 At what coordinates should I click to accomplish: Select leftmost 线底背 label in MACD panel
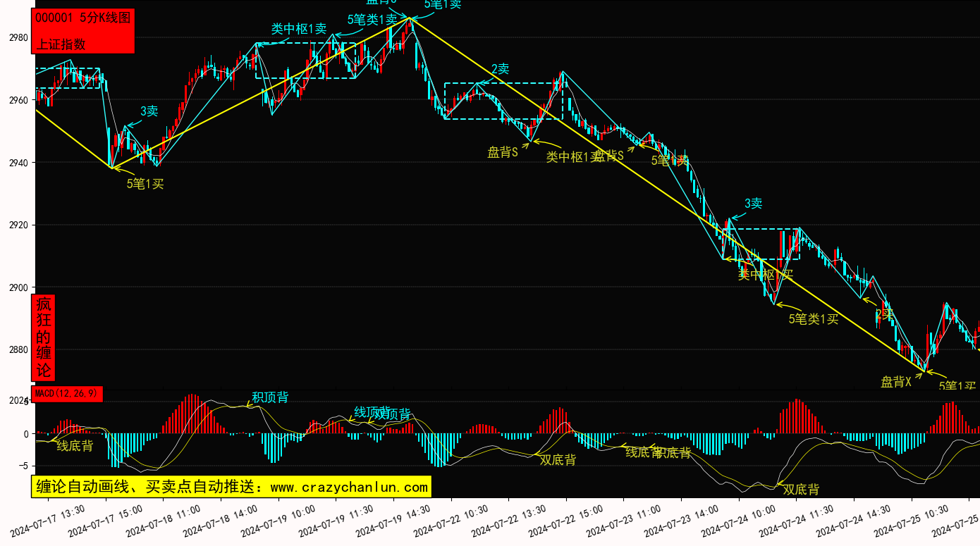[75, 446]
